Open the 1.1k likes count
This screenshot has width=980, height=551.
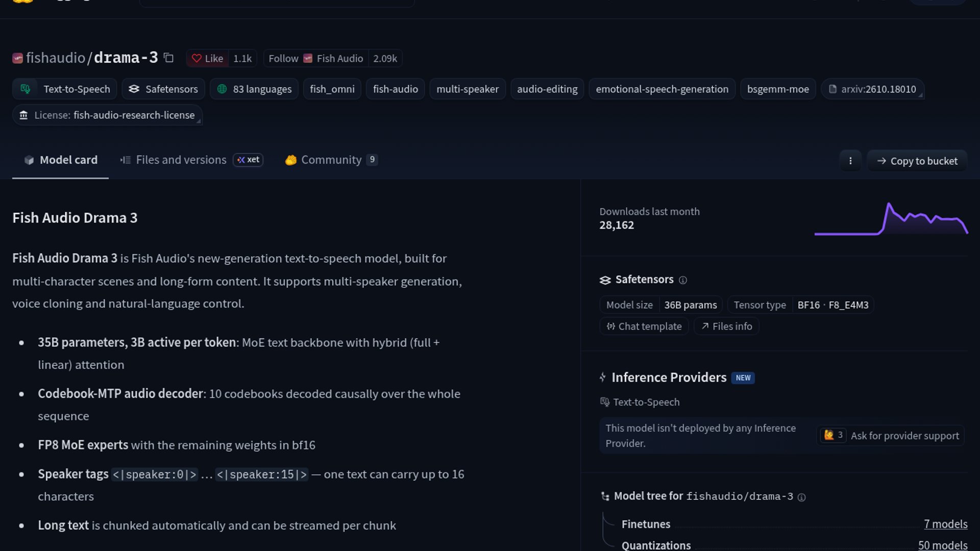[242, 59]
